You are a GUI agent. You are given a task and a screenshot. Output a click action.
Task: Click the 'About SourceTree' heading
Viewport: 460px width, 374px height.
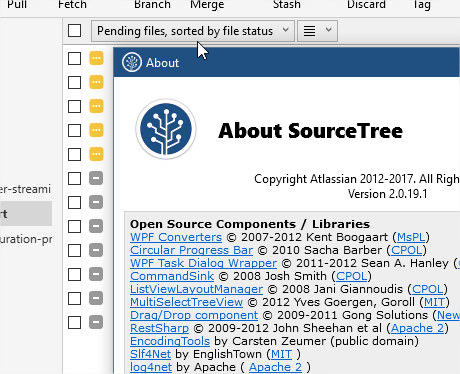pyautogui.click(x=310, y=131)
